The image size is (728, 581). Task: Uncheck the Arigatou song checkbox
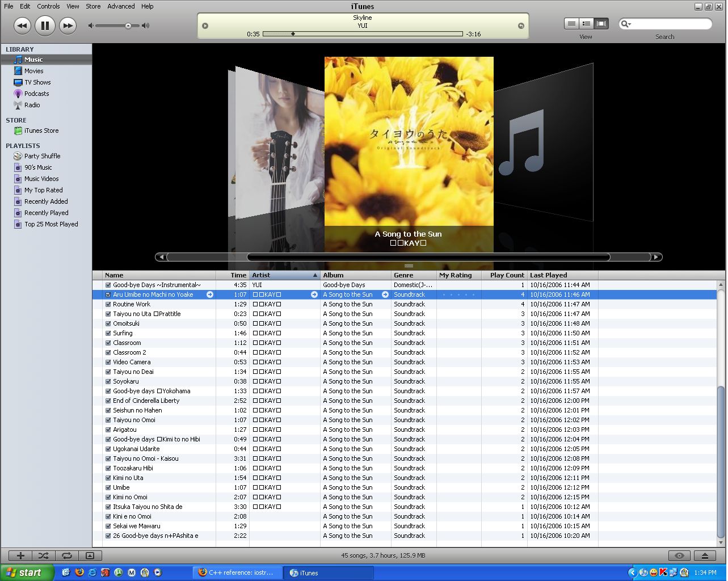[x=108, y=430]
